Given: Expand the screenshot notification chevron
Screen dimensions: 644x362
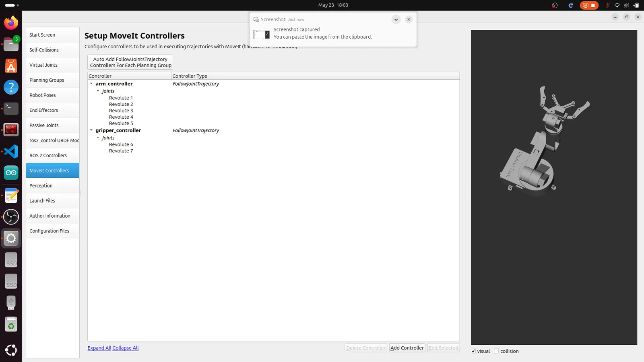Looking at the screenshot, I should 396,19.
